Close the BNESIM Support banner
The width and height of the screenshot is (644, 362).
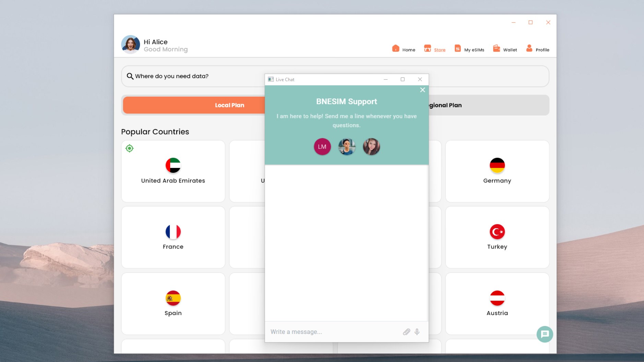(x=422, y=90)
